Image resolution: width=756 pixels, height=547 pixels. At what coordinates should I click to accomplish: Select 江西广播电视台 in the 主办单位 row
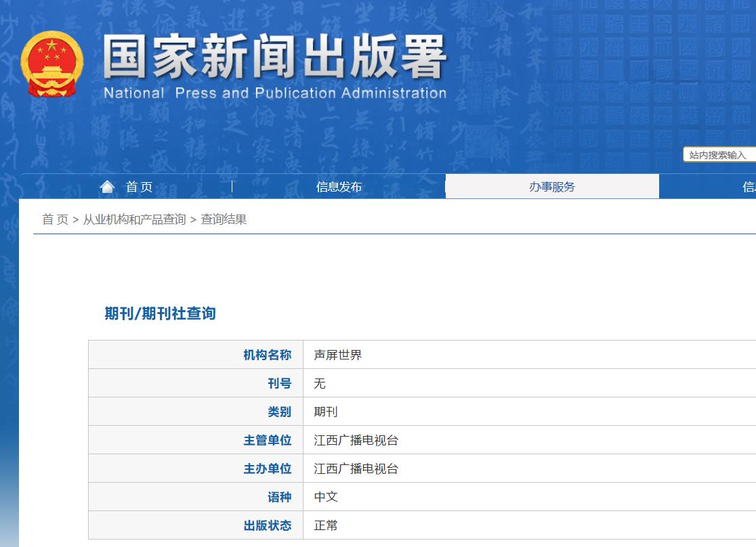coord(356,468)
